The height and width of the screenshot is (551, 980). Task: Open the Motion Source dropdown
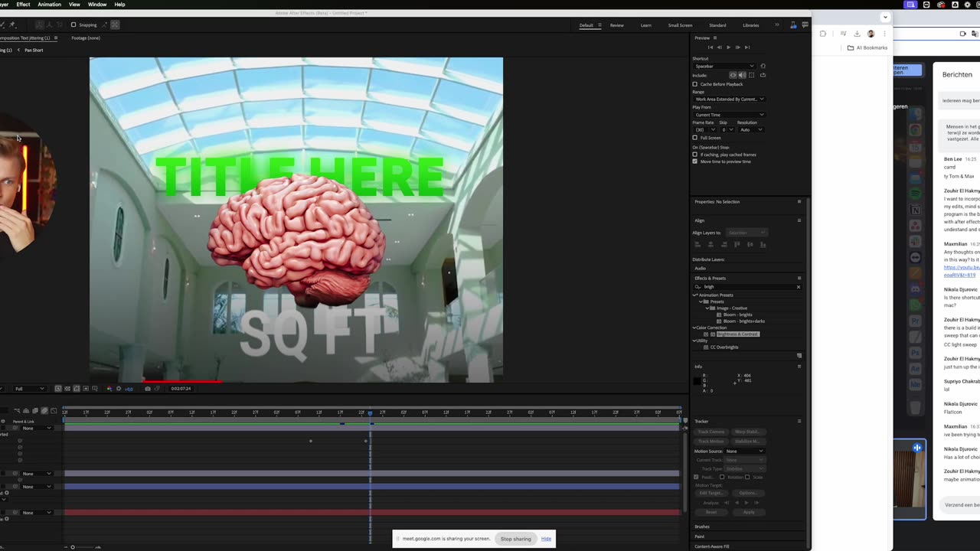[744, 451]
